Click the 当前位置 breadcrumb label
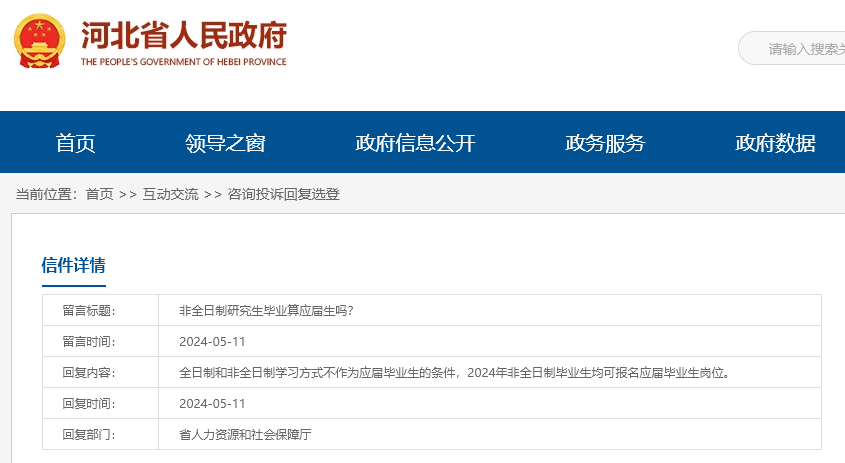The height and width of the screenshot is (463, 845). point(46,194)
